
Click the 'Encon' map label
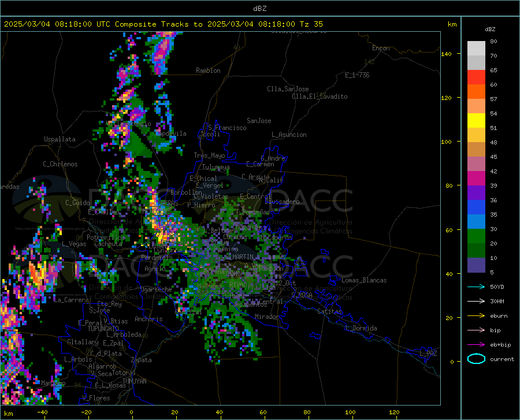381,48
